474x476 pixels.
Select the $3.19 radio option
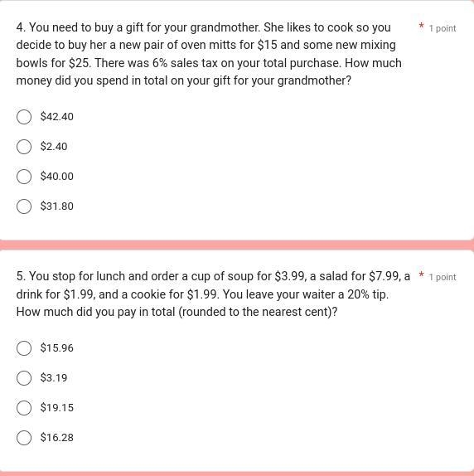tap(24, 378)
